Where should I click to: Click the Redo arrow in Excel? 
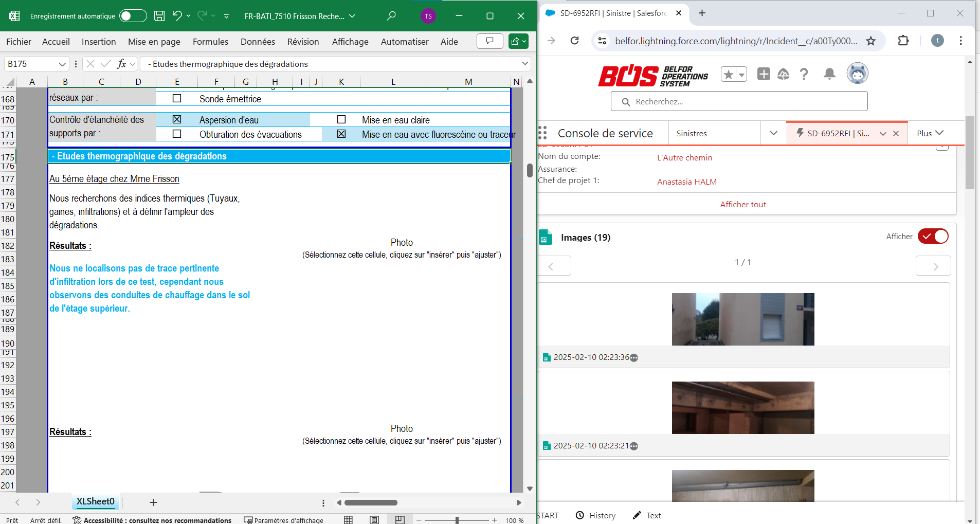(x=202, y=16)
